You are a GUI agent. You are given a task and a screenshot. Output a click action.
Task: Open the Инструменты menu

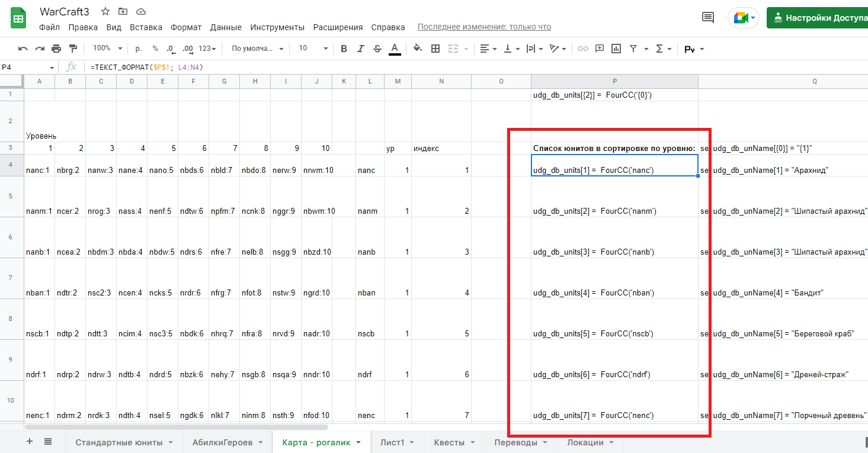click(277, 27)
